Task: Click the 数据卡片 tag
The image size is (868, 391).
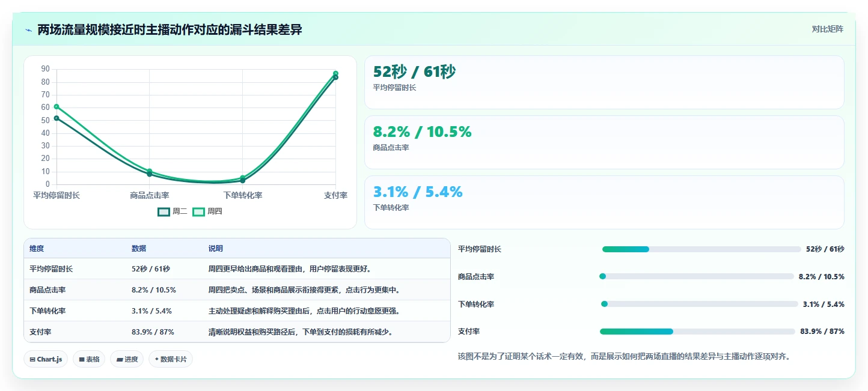Action: coord(171,359)
